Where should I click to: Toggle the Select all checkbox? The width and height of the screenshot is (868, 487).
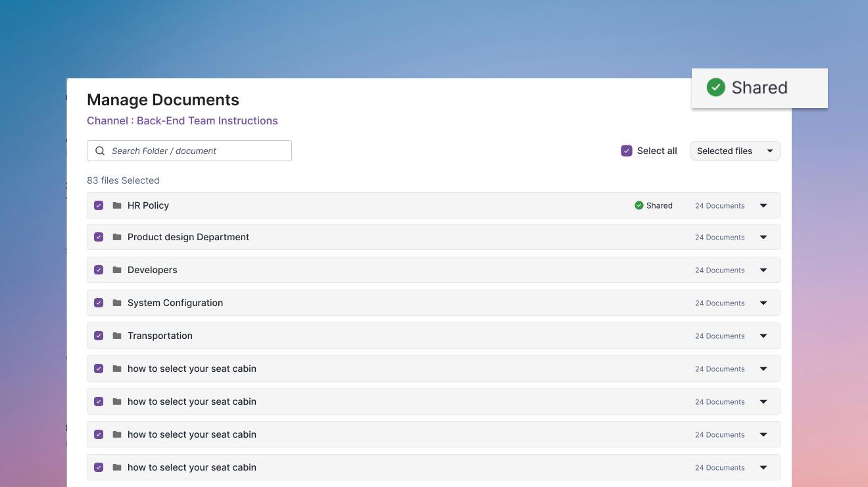coord(627,151)
